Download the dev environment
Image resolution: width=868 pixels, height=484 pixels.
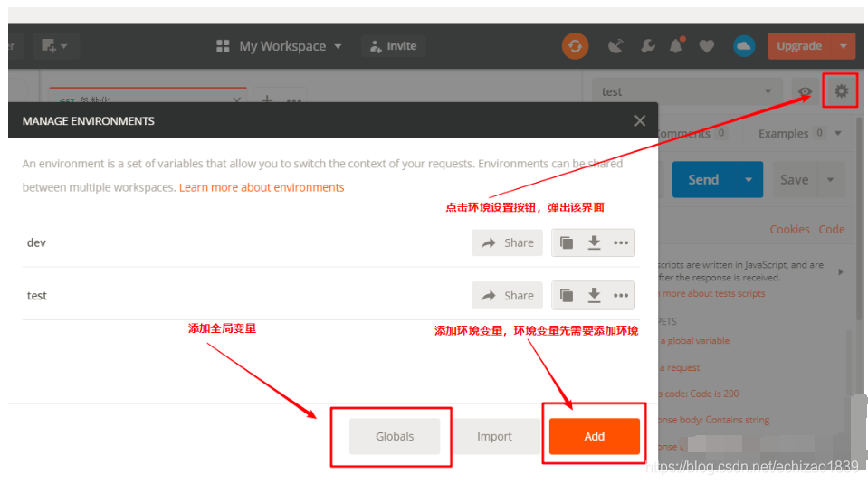(x=594, y=242)
